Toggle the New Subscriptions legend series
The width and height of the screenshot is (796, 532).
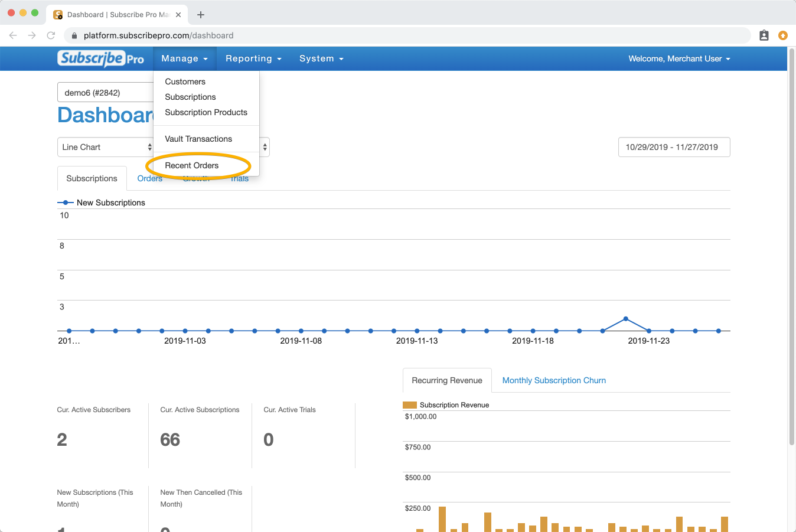point(101,203)
